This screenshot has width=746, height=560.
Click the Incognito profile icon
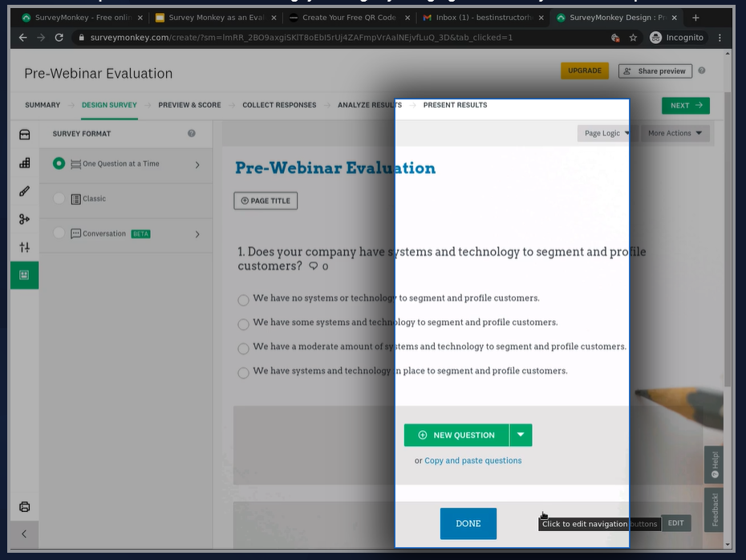point(655,38)
